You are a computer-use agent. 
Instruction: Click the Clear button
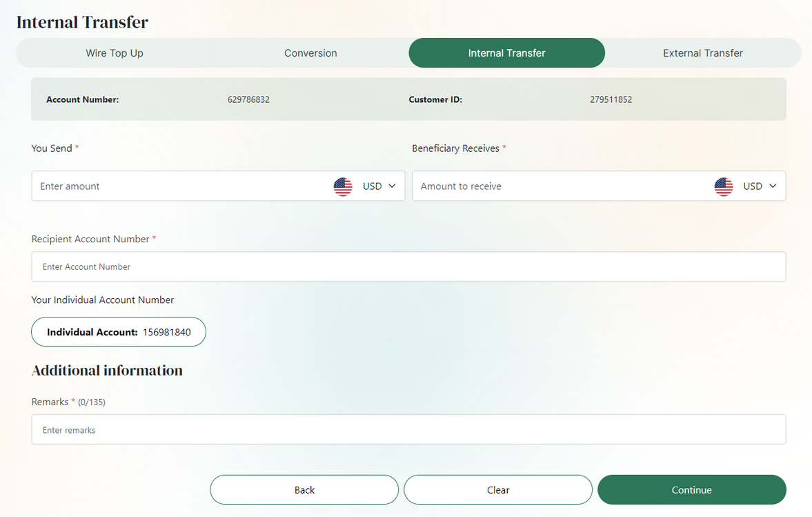tap(497, 490)
